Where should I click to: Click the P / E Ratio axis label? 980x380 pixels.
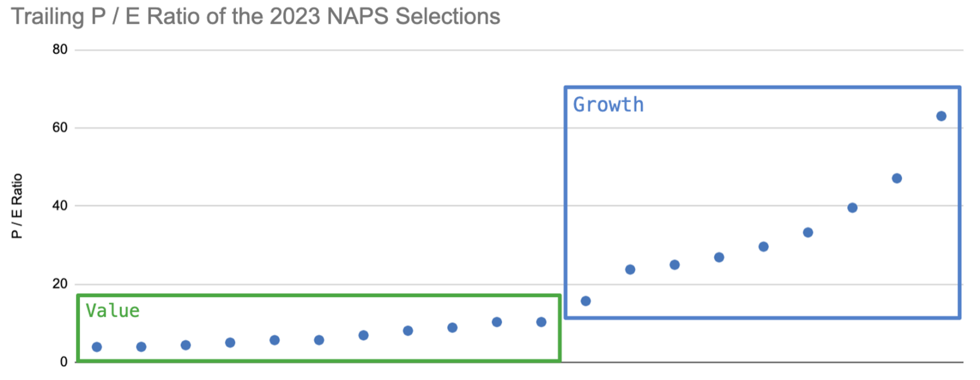(x=17, y=206)
